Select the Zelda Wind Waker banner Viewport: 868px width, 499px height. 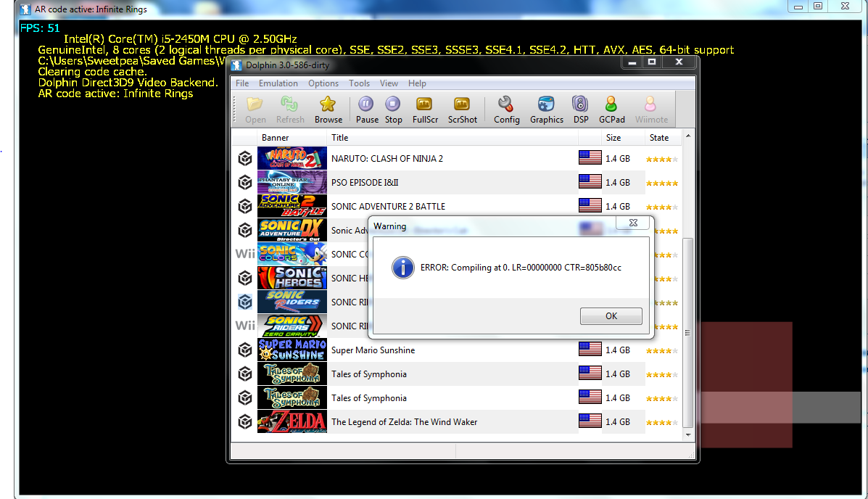[292, 421]
